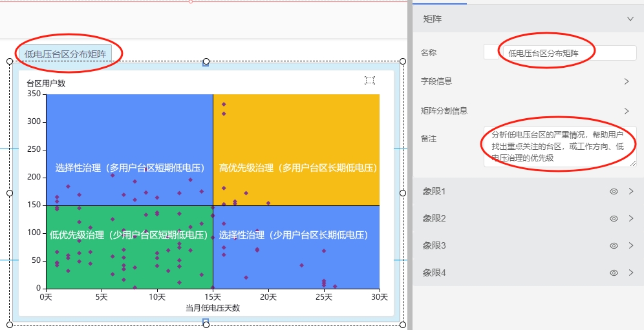Collapse the 矩阵 panel header chevron
644x330 pixels.
630,19
